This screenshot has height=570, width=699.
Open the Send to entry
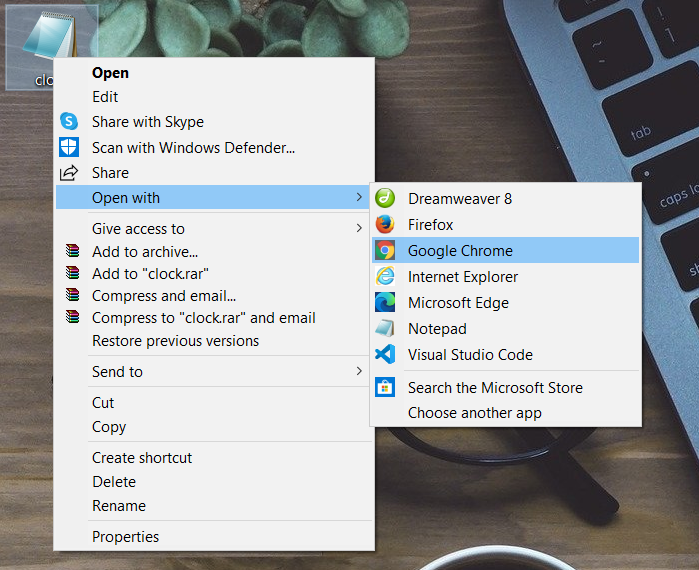[214, 371]
